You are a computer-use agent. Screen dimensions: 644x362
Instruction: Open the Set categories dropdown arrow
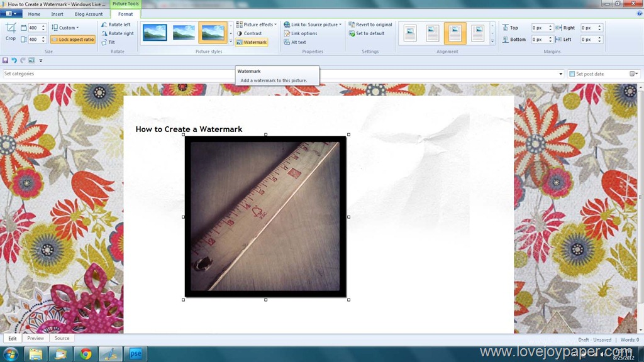560,74
